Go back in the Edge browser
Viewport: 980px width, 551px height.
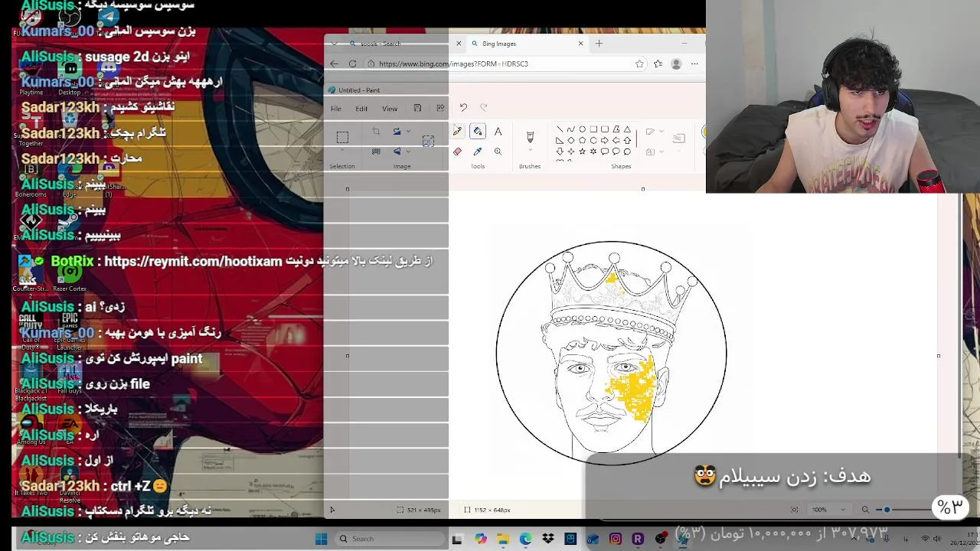click(x=334, y=64)
